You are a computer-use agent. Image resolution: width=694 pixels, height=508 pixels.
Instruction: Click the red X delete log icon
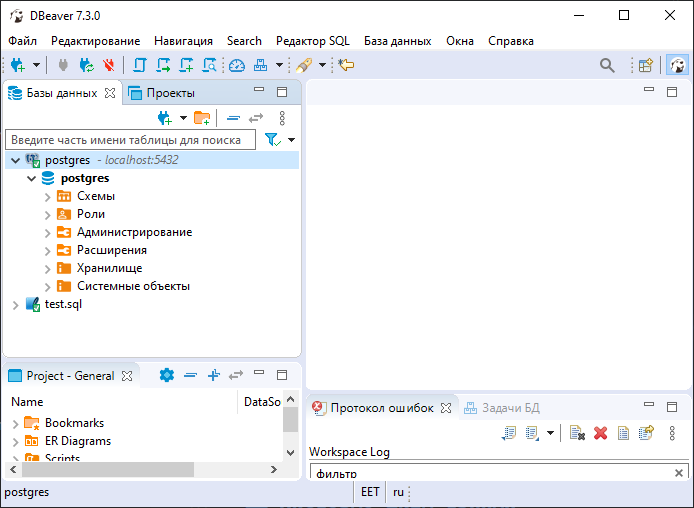click(601, 433)
